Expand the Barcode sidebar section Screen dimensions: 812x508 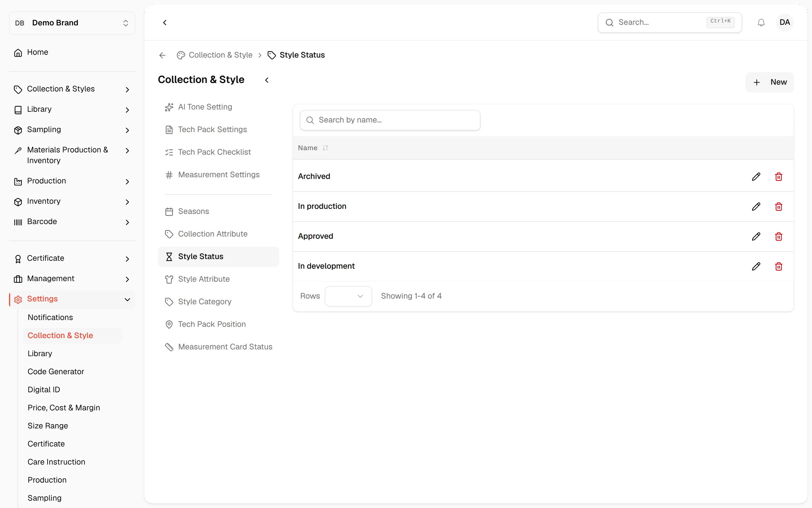(72, 222)
